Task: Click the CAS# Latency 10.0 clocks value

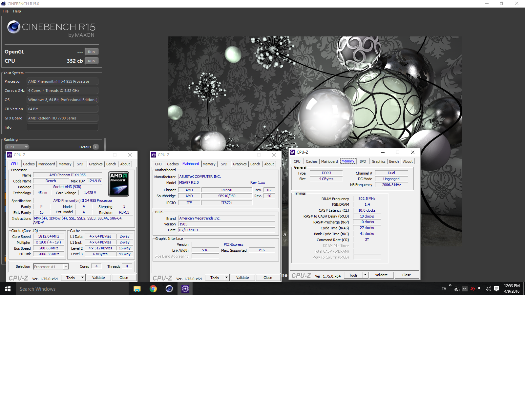Action: pyautogui.click(x=367, y=210)
